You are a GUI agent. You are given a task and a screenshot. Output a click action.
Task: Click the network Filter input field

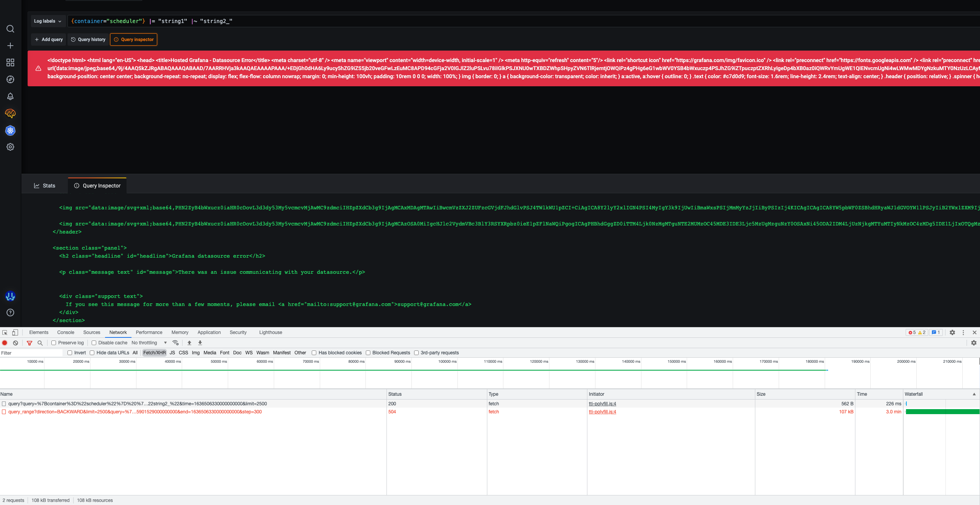coord(31,352)
